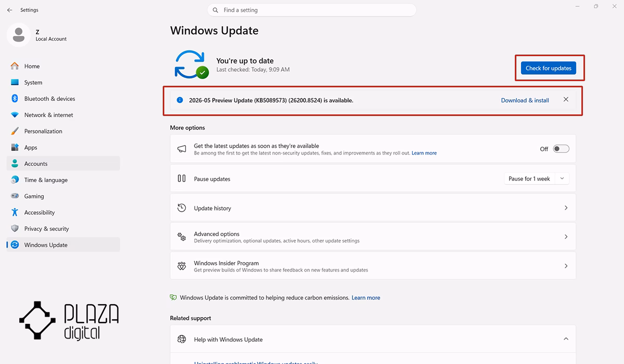Click the Advanced options gears icon

coord(181,237)
